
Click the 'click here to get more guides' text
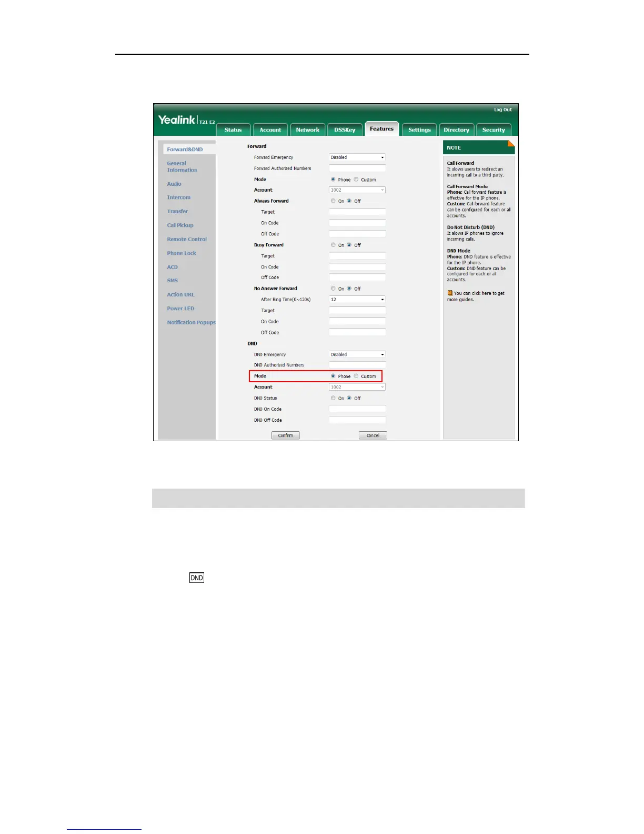[x=476, y=296]
